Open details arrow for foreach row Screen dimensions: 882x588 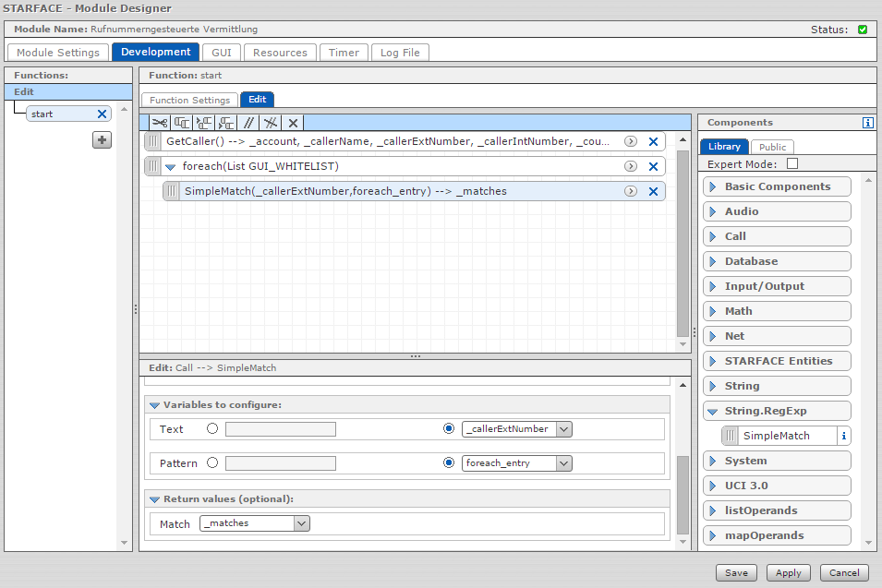click(631, 166)
